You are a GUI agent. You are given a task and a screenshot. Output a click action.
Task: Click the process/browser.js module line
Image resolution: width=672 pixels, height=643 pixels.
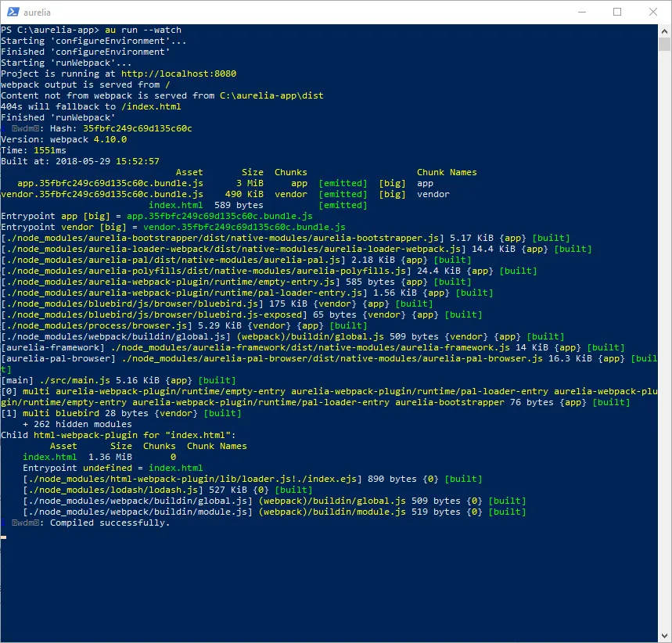coord(185,325)
